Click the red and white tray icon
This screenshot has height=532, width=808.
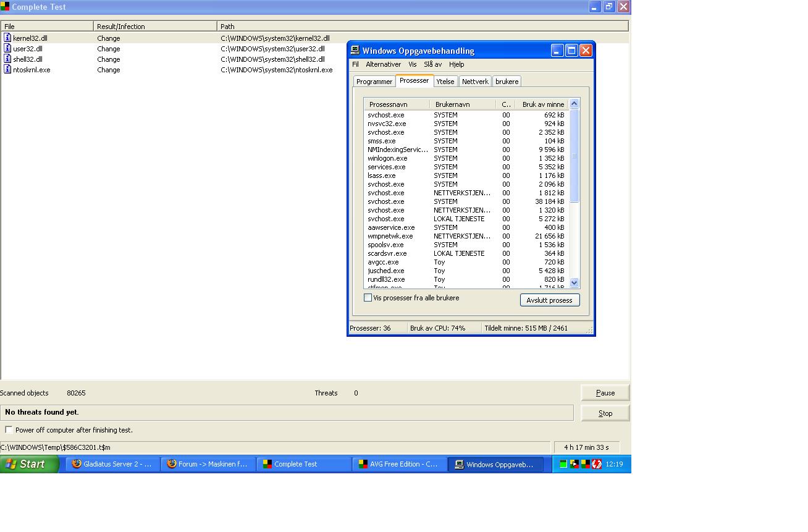597,464
